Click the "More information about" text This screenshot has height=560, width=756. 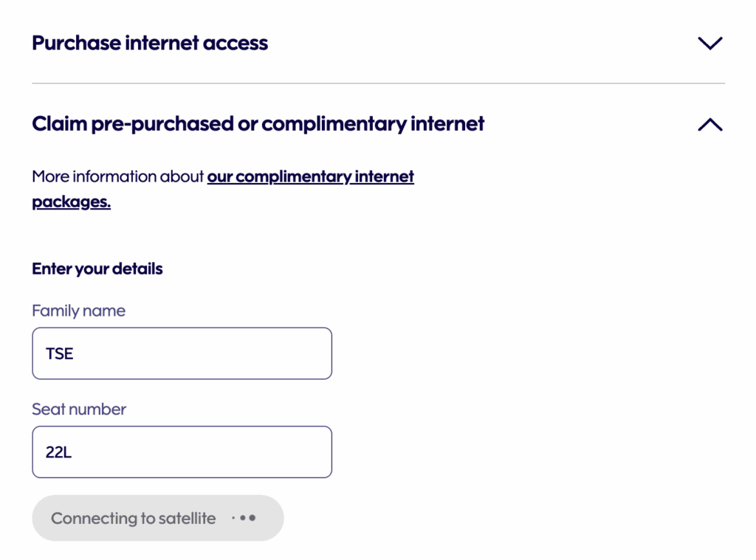pos(117,177)
